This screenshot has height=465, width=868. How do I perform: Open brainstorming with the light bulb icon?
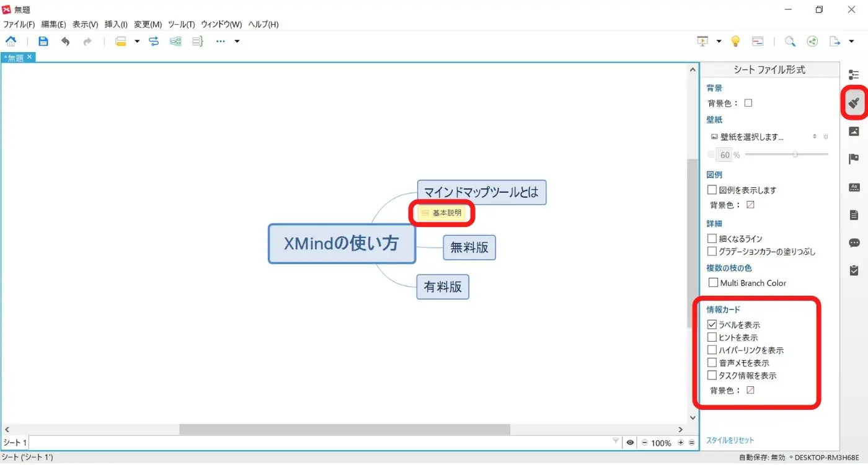[x=735, y=42]
